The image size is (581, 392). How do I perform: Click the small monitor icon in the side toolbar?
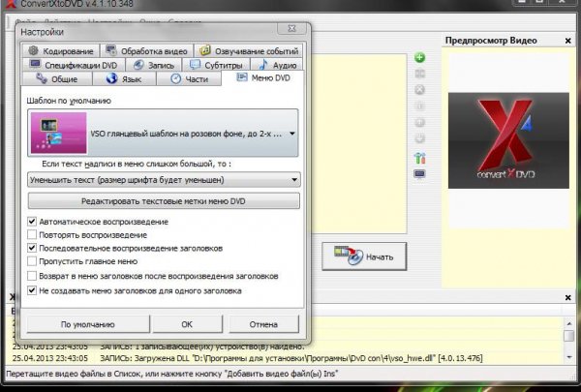pos(419,174)
